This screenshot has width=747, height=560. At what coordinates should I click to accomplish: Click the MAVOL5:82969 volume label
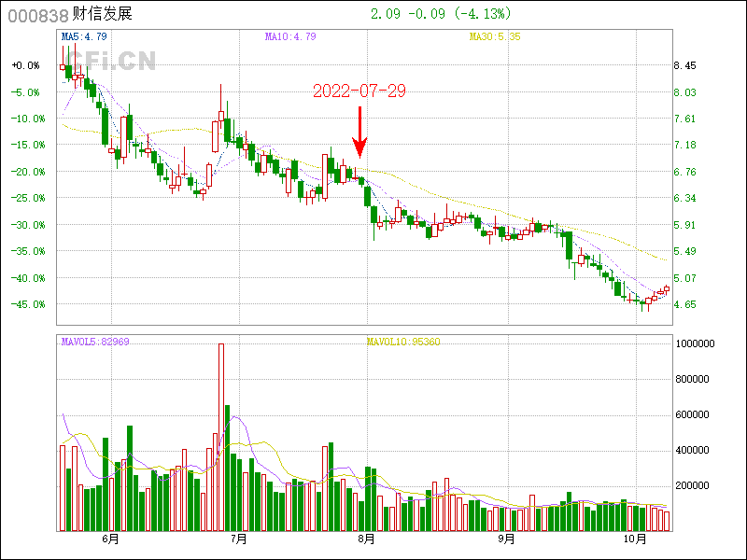pos(94,343)
